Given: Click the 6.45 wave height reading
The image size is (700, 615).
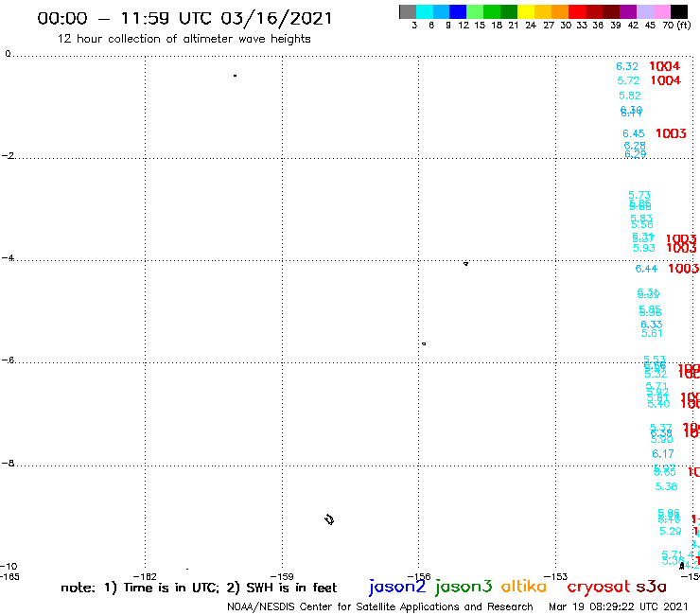Looking at the screenshot, I should tap(634, 133).
